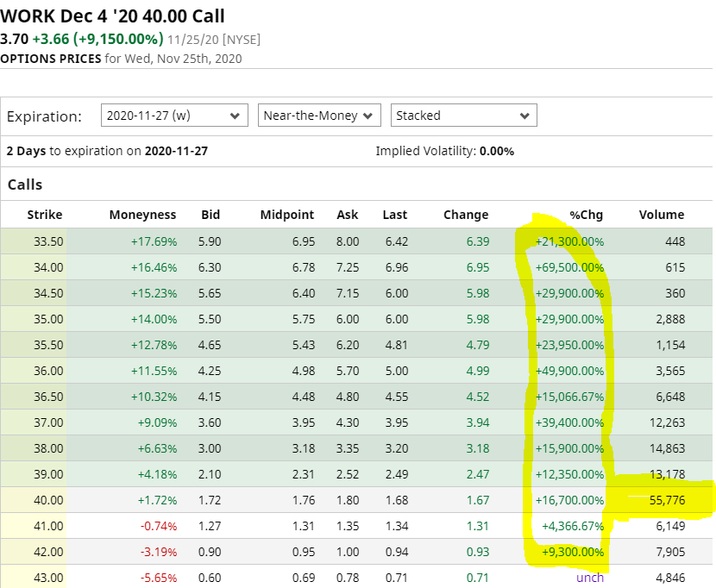Click the Bid column header
The image size is (716, 588).
click(x=210, y=215)
